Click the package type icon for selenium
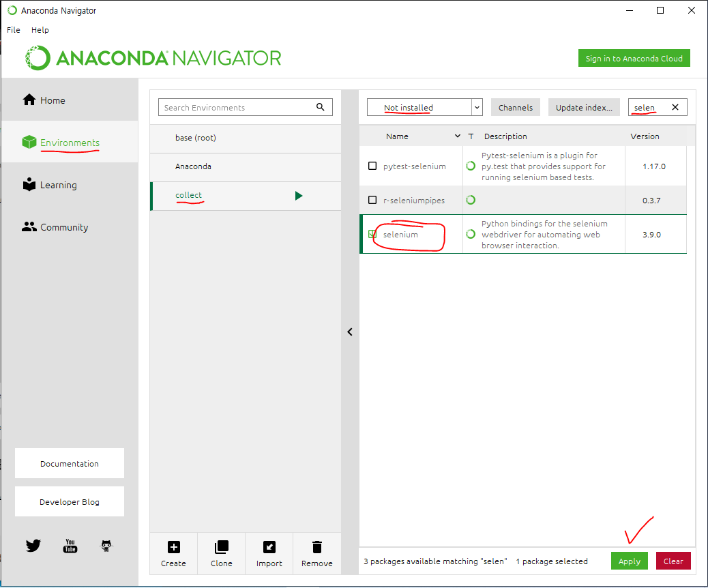Screen dimensions: 708x588 point(471,234)
